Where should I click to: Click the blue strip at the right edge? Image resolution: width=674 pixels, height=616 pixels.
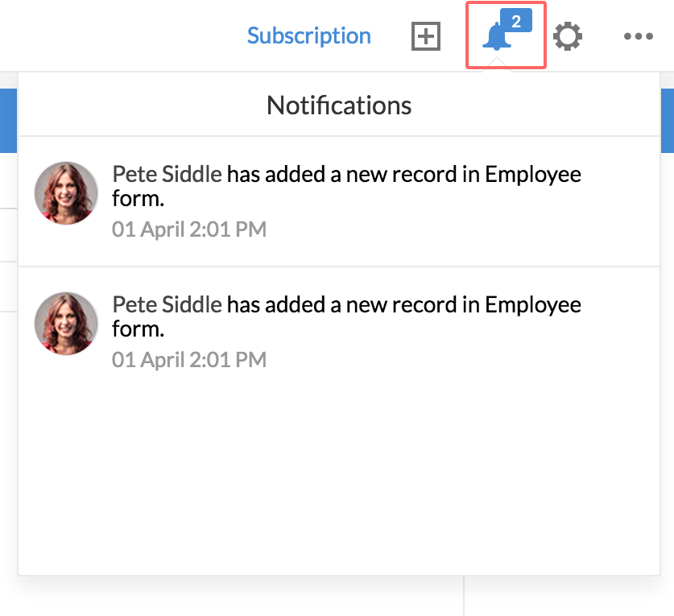point(668,121)
